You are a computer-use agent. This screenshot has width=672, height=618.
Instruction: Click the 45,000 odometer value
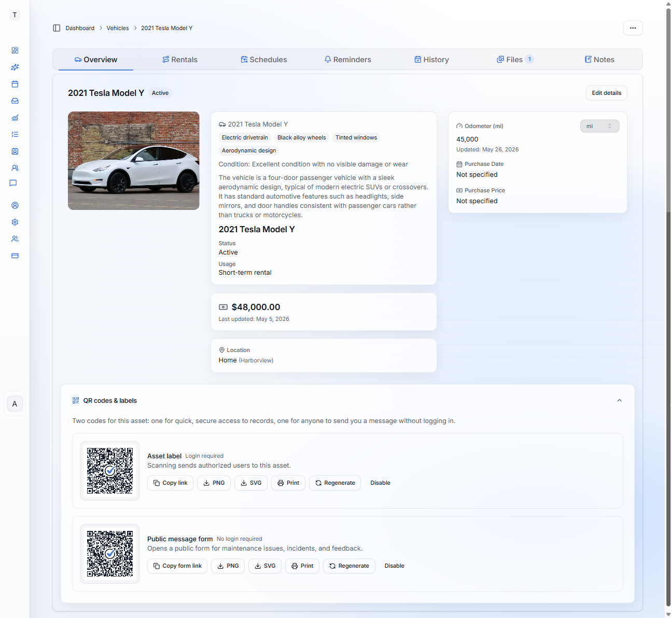467,139
